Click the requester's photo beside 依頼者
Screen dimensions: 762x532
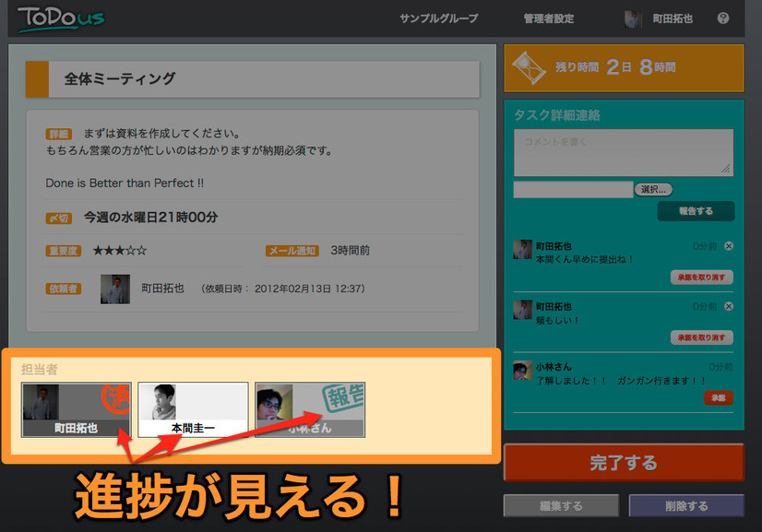pos(114,289)
